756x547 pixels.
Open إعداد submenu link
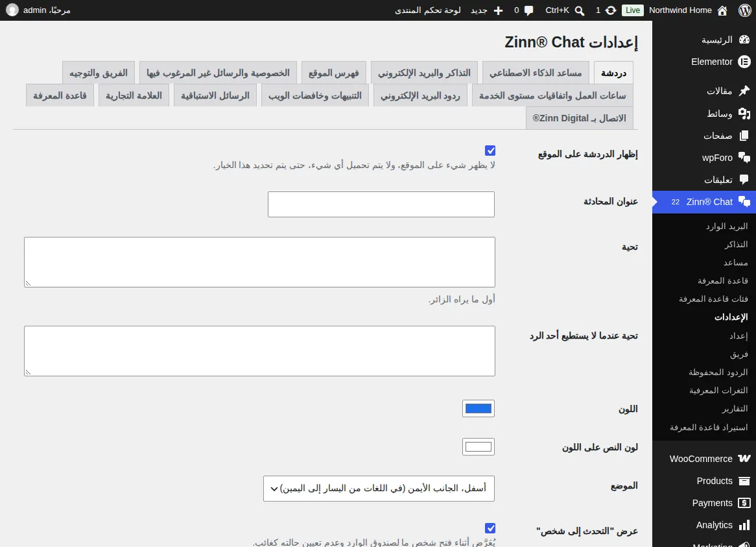coord(738,335)
